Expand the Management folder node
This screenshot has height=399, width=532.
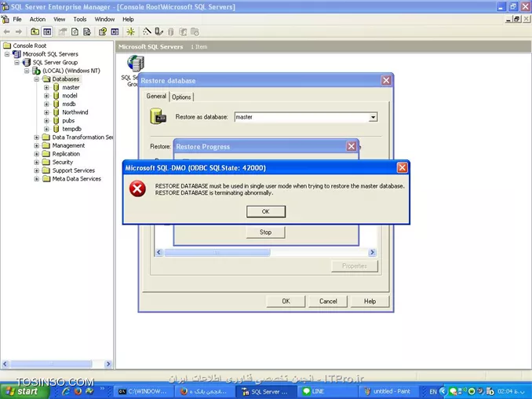(37, 145)
